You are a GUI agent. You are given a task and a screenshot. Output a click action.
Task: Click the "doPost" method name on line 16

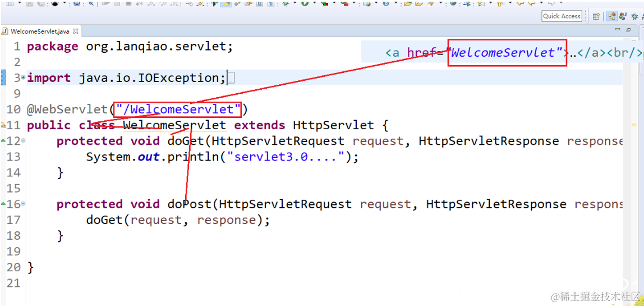[190, 204]
